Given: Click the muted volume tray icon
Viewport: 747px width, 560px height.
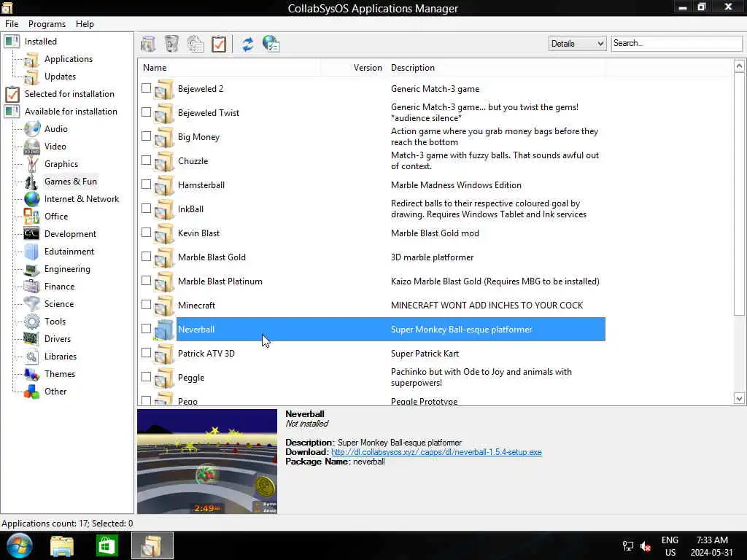Looking at the screenshot, I should point(646,546).
